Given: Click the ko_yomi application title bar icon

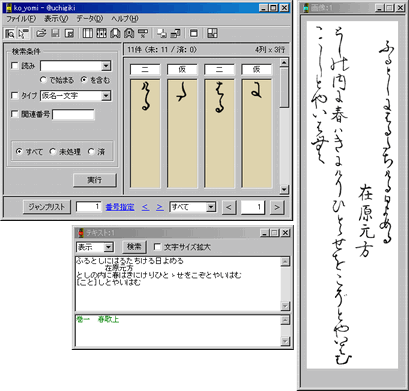Looking at the screenshot, I should coord(9,8).
